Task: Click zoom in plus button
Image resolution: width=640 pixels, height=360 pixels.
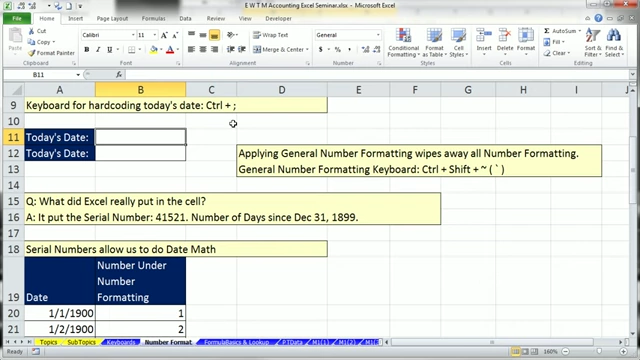Action: click(624, 351)
